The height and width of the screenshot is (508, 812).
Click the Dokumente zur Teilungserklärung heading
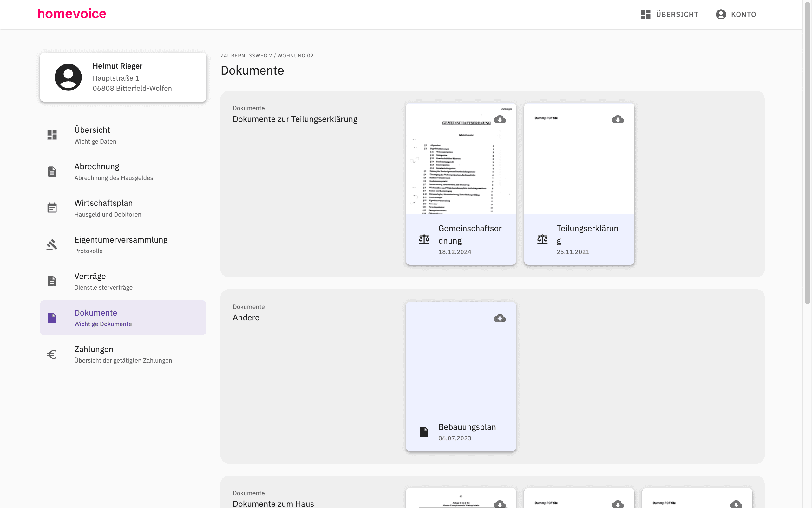(x=295, y=119)
